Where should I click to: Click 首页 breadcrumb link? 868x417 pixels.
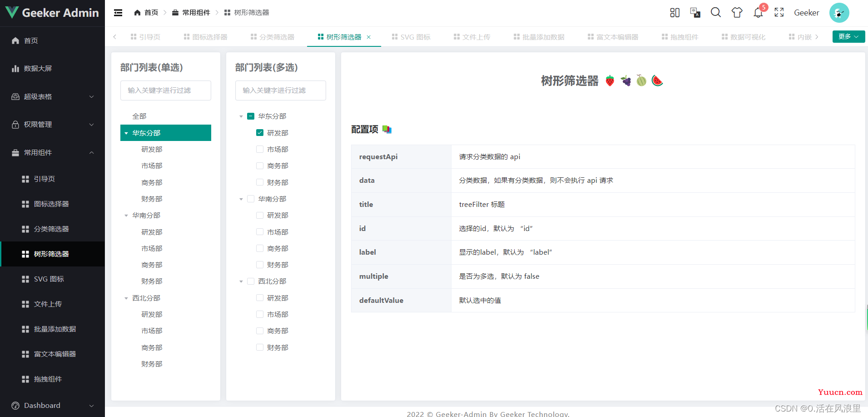[x=151, y=13]
